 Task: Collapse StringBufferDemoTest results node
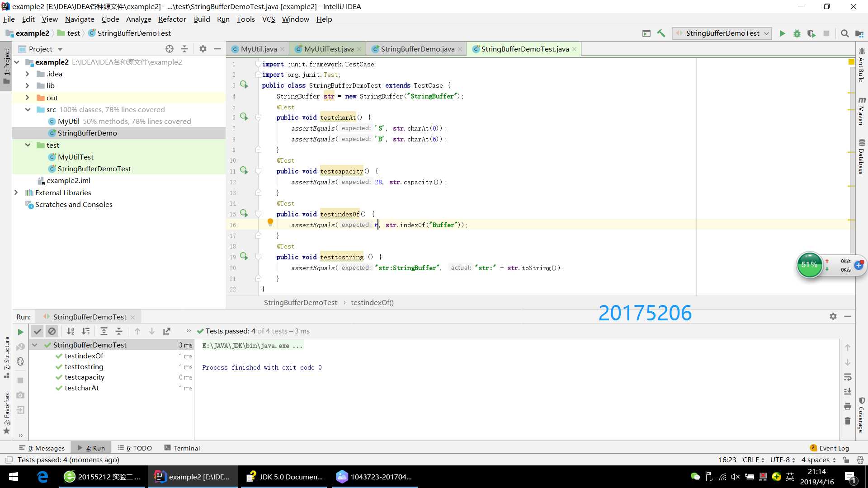[x=35, y=345]
